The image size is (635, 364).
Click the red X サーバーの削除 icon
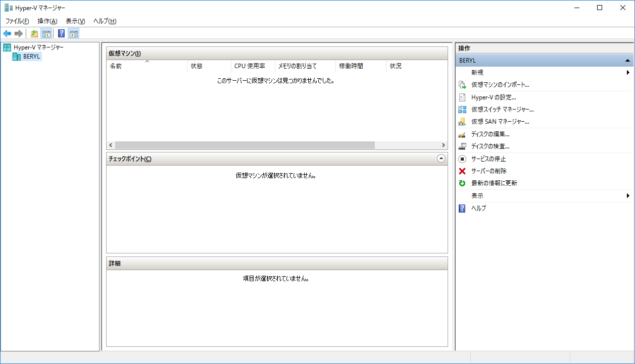(x=462, y=171)
